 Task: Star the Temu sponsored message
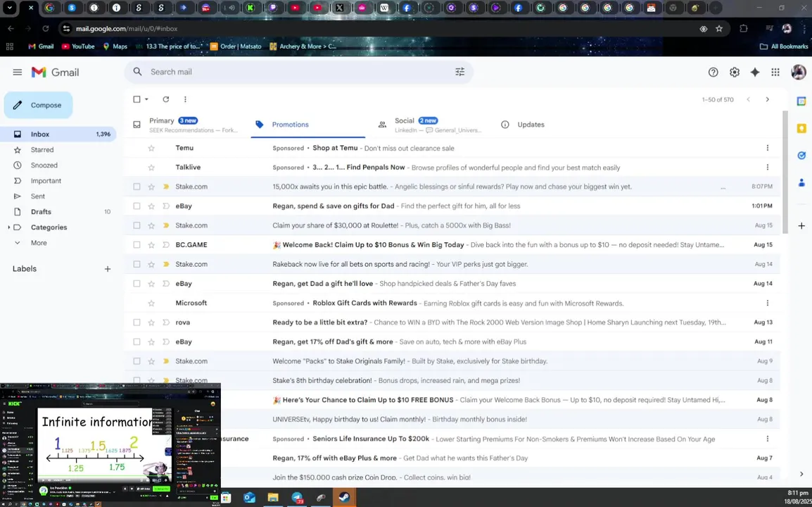click(151, 149)
